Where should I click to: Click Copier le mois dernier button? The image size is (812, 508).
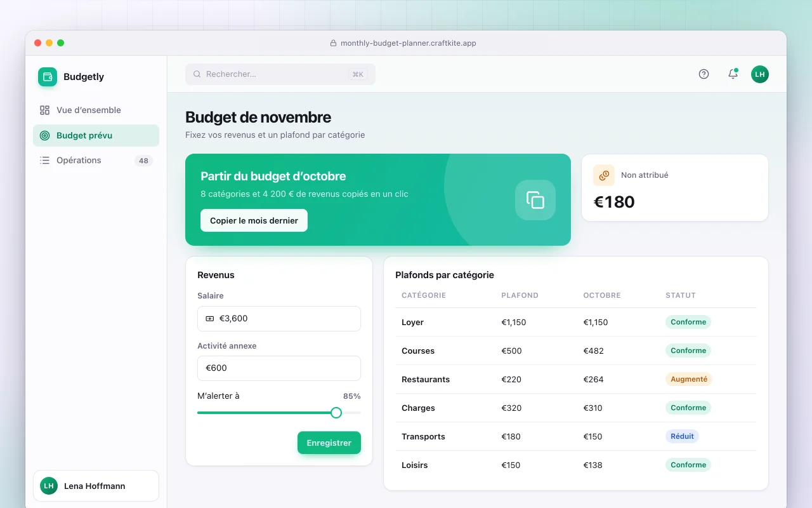pos(254,220)
